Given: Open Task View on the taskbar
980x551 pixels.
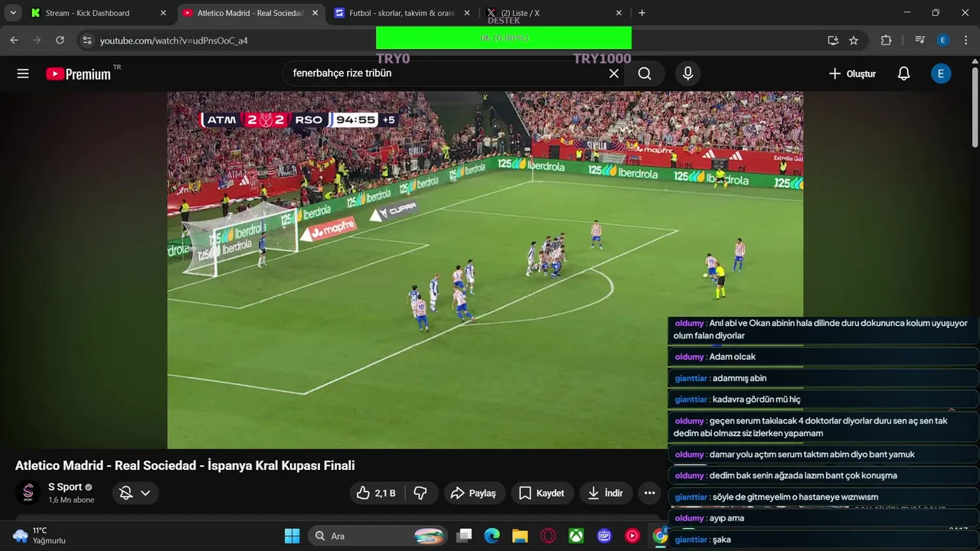Looking at the screenshot, I should pos(464,536).
